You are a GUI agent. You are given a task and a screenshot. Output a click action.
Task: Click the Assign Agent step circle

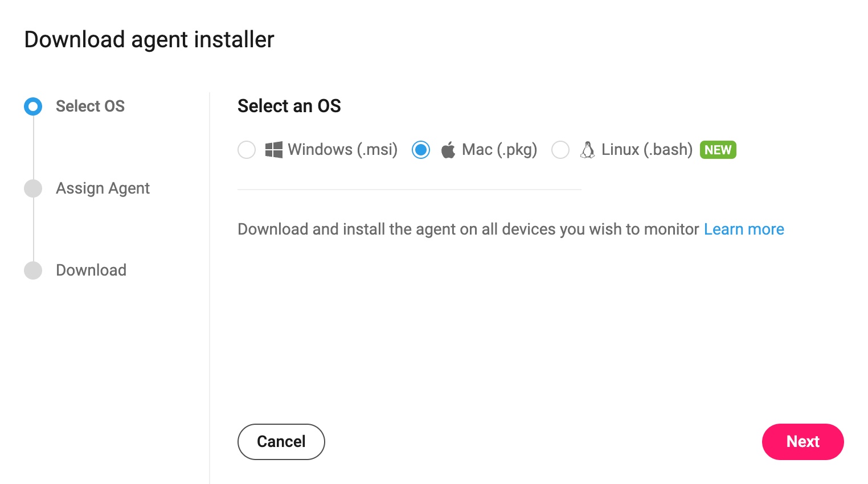click(33, 188)
